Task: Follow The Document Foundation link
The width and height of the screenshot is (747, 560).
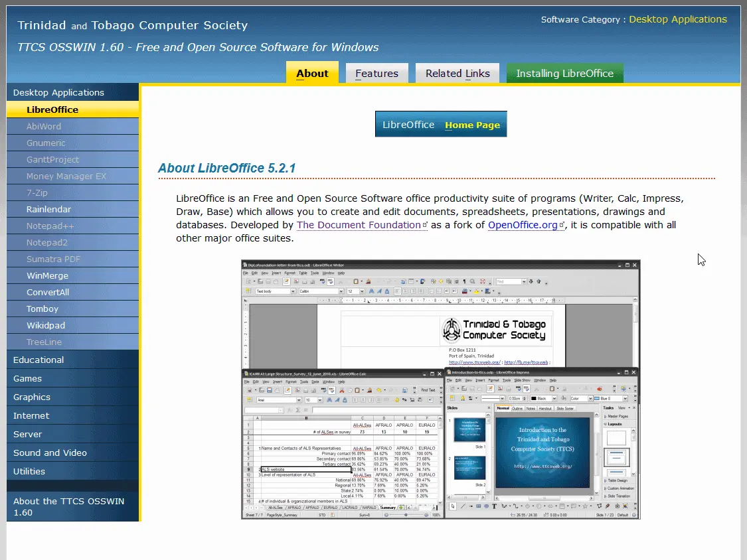Action: 358,225
